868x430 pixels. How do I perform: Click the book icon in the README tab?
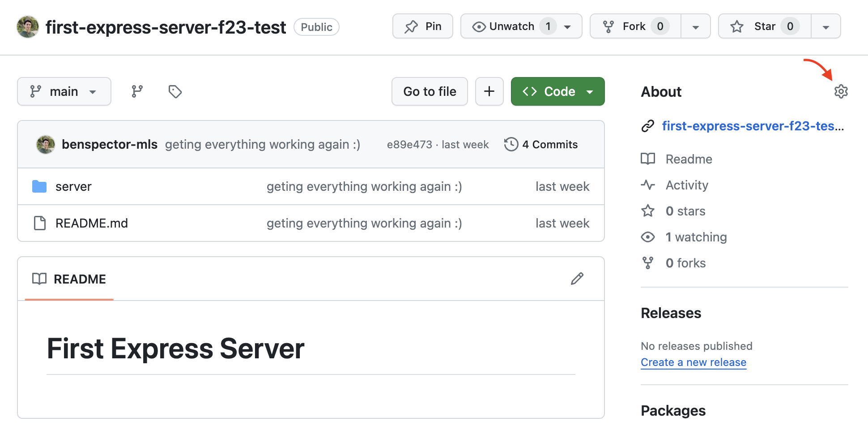(x=39, y=279)
